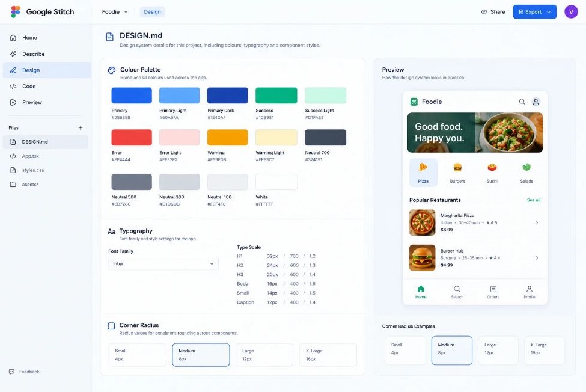
Task: Select the Warning Light swatch
Action: click(276, 138)
